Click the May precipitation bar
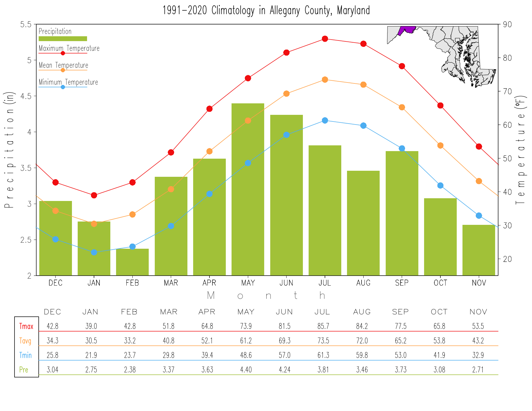532x411 pixels. tap(248, 189)
